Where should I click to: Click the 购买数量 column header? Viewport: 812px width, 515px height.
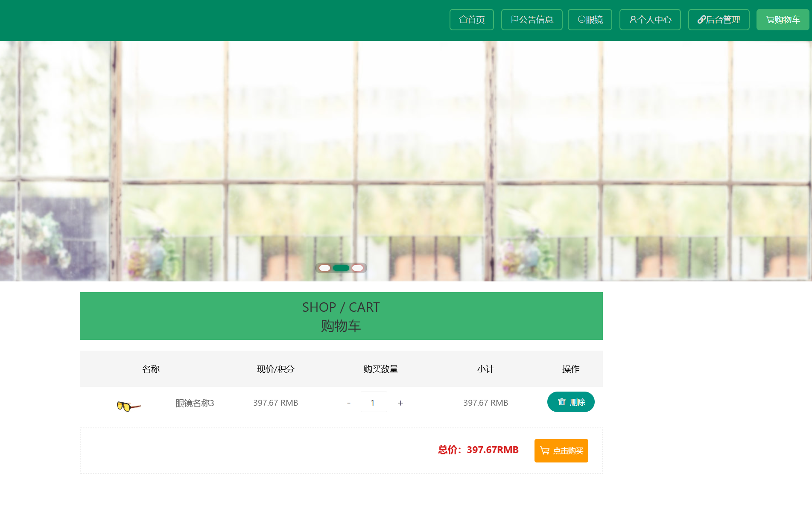[x=380, y=369]
